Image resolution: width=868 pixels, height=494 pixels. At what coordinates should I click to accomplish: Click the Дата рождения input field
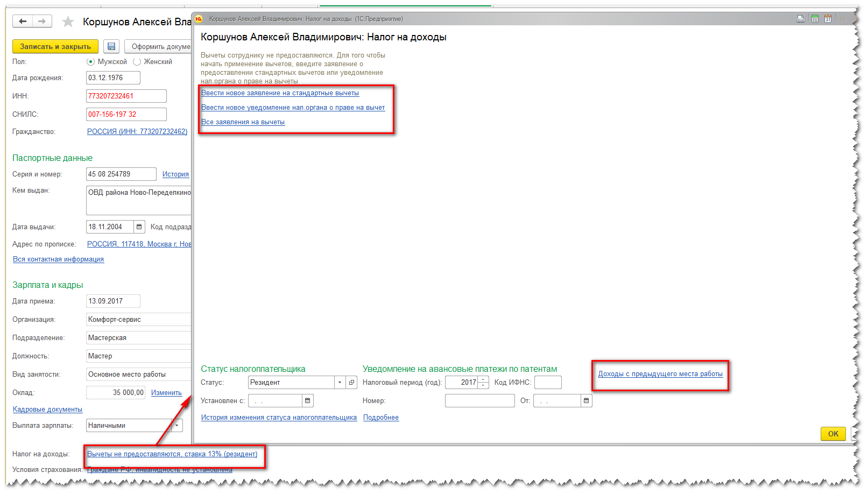(113, 78)
